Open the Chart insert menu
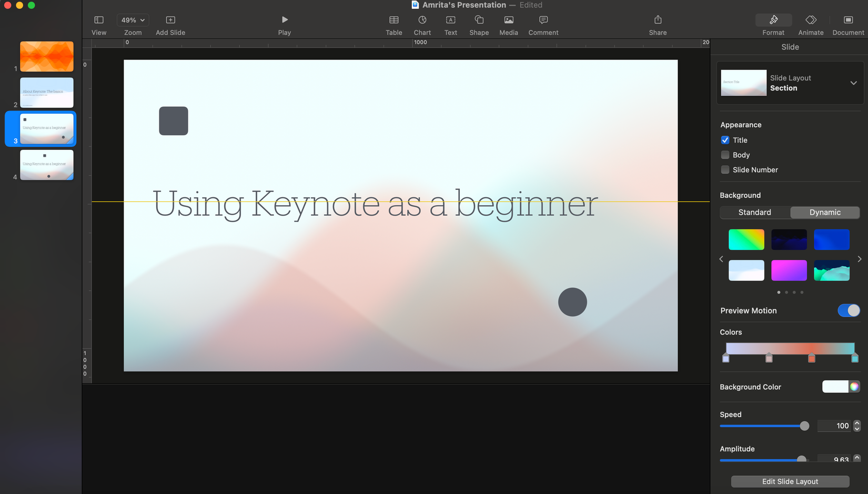Viewport: 868px width, 494px height. pyautogui.click(x=422, y=20)
